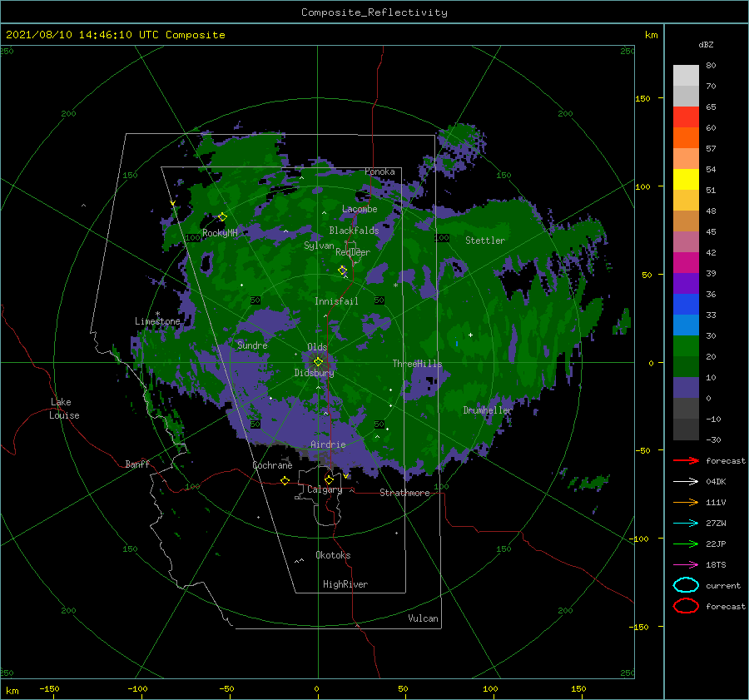Click the HighRiver label
This screenshot has width=749, height=700.
(x=345, y=584)
